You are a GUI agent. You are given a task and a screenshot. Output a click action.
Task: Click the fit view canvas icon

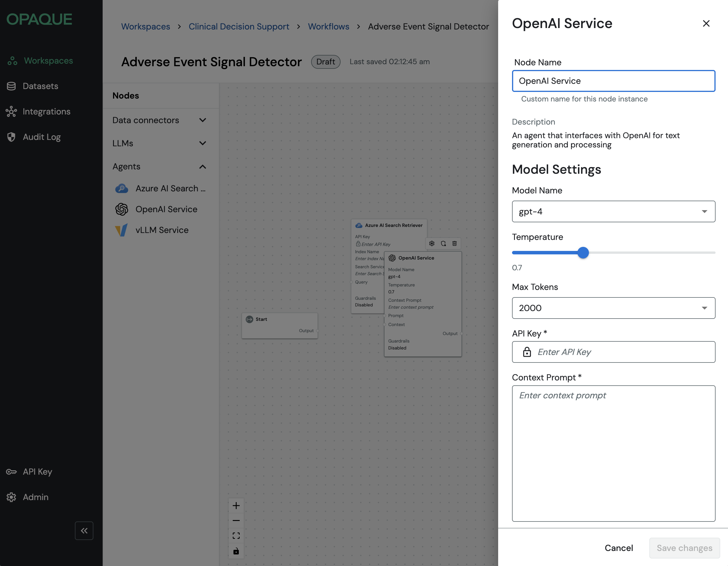(x=236, y=536)
